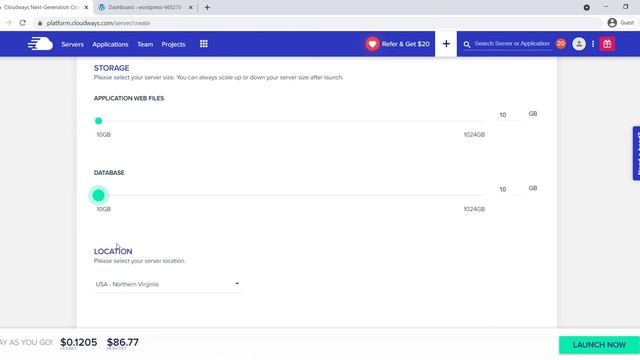Screen dimensions: 640x360
Task: Close the Cloudways browser tab
Action: point(86,7)
